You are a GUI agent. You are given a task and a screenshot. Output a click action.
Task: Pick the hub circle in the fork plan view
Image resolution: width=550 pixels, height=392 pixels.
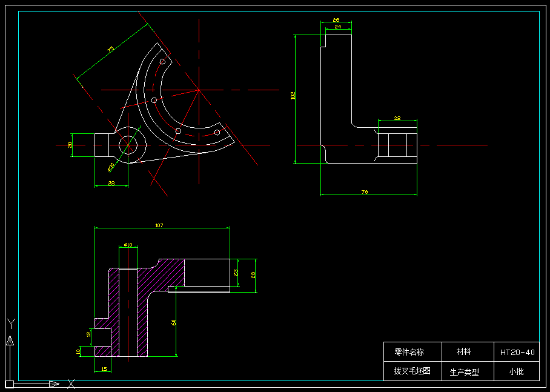tap(128, 145)
